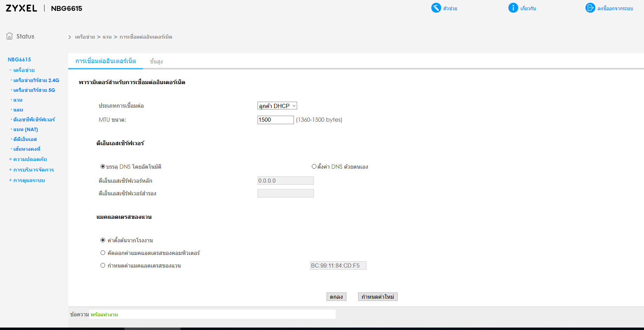Click the ZYXEL logo
This screenshot has width=644, height=330.
[x=21, y=8]
